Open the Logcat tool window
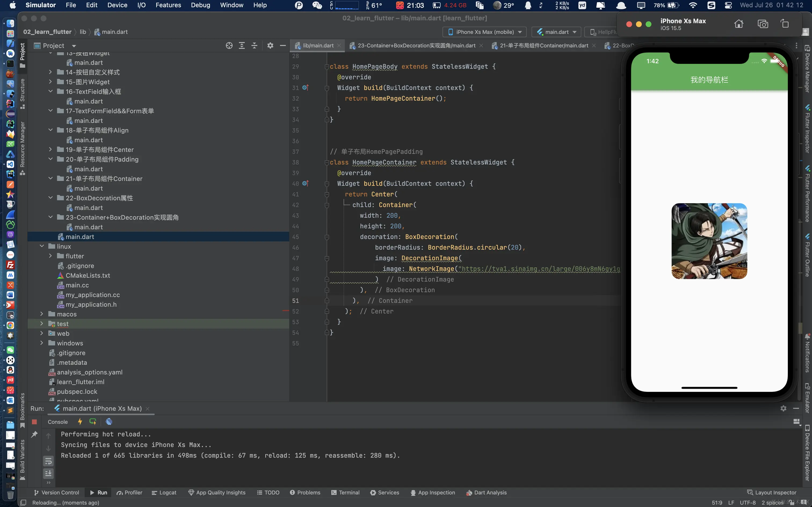 click(164, 492)
